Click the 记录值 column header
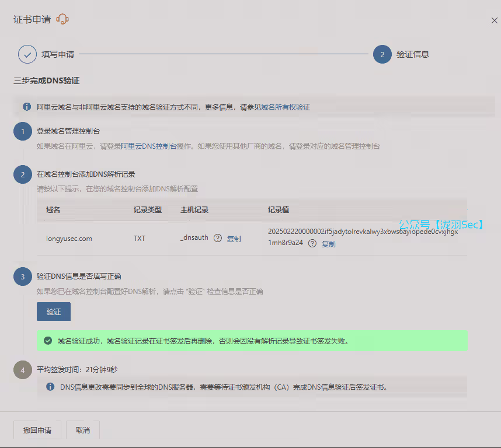This screenshot has width=501, height=448. point(279,210)
